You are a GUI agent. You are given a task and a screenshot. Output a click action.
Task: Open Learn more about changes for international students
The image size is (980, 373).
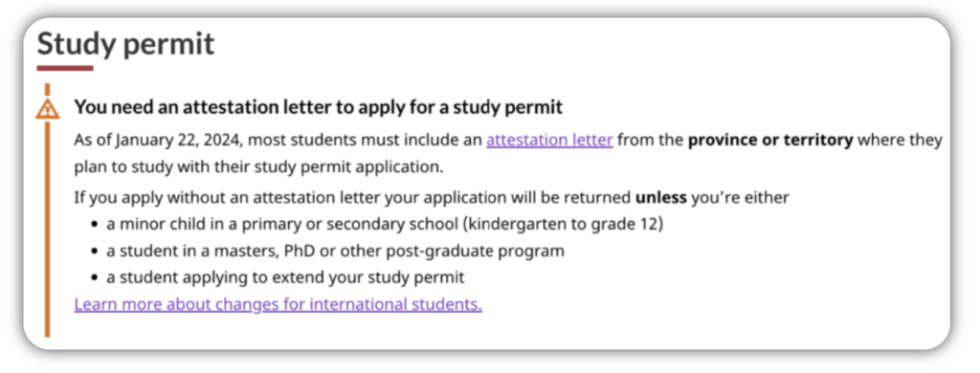278,305
